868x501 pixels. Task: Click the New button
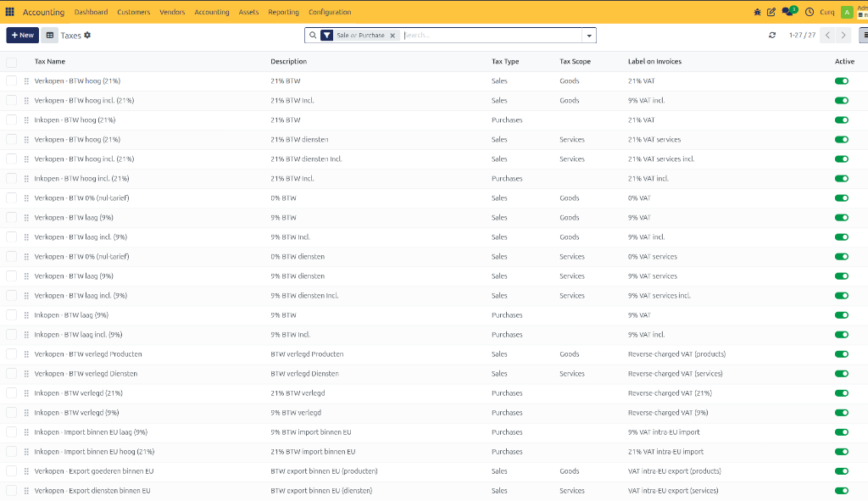click(23, 35)
